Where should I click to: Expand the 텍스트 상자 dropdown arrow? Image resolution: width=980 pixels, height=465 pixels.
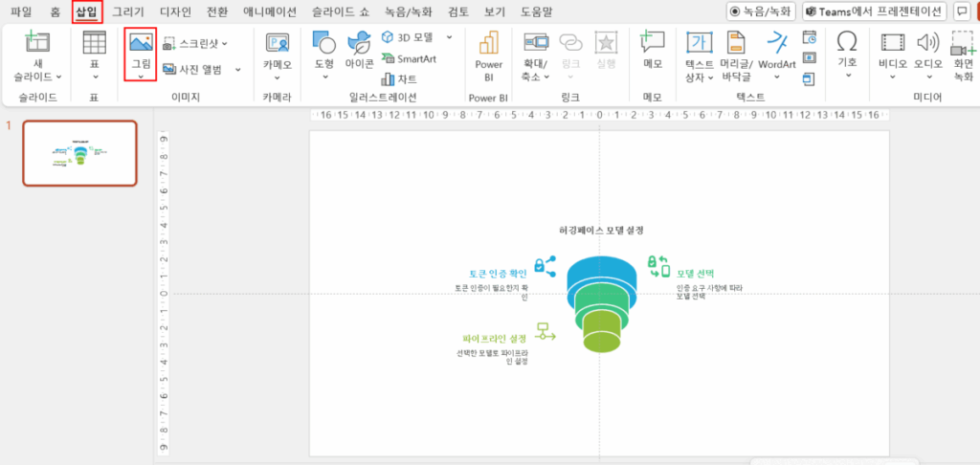tap(711, 77)
